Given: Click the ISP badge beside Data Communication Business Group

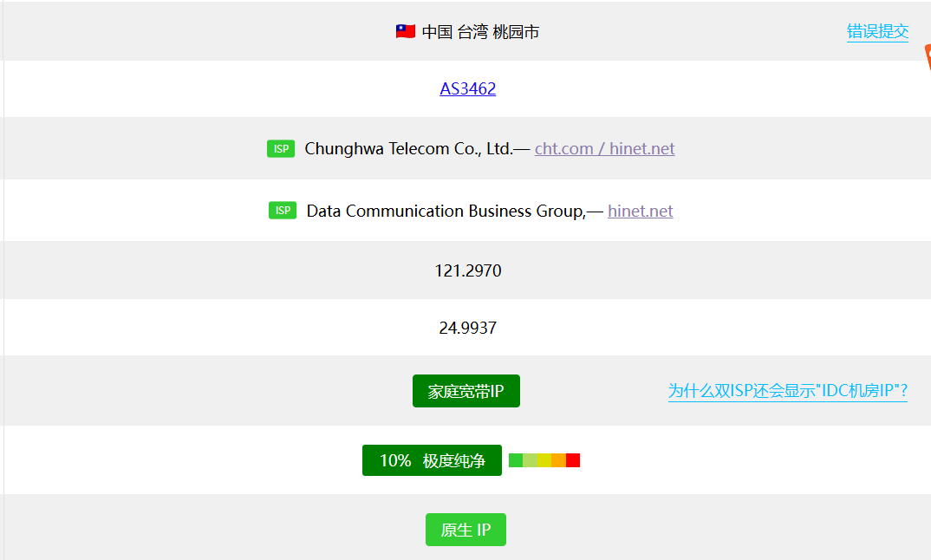Looking at the screenshot, I should click(x=283, y=211).
